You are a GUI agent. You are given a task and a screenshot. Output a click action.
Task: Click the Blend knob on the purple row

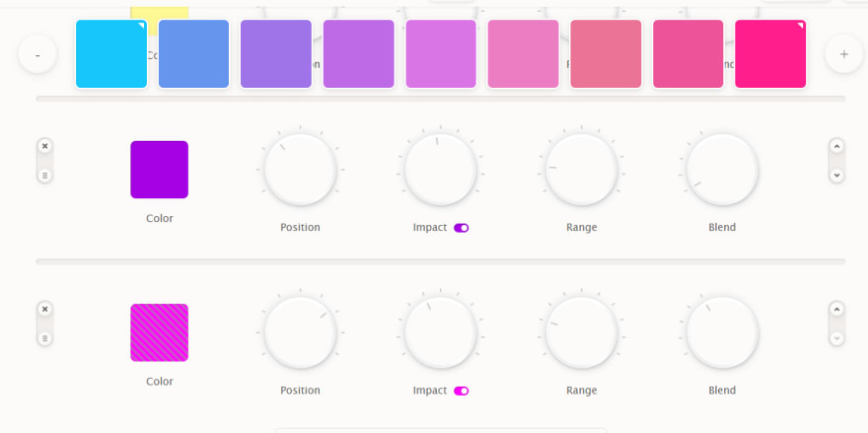point(722,170)
